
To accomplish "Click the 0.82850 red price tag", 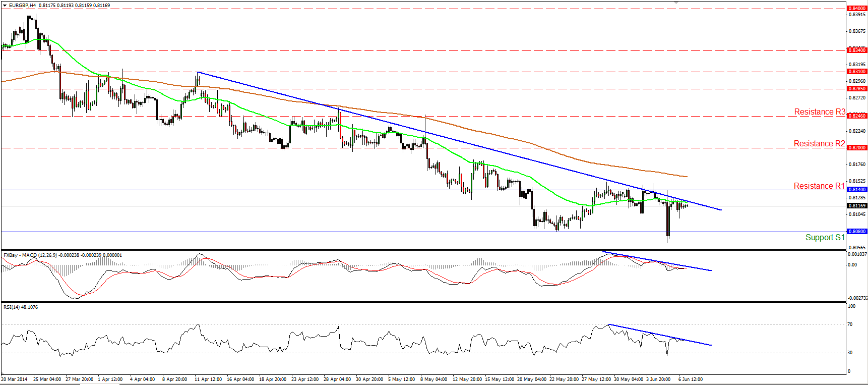I will pyautogui.click(x=857, y=89).
